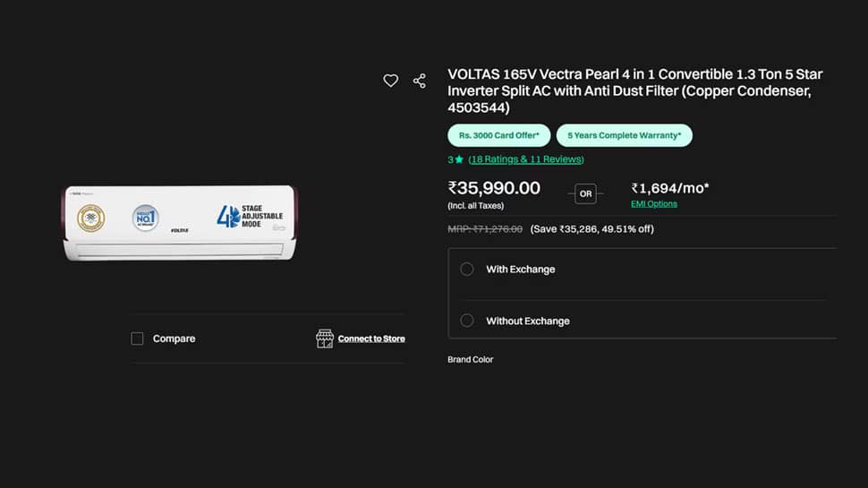Click the 5 Years Complete Warranty badge

point(625,135)
